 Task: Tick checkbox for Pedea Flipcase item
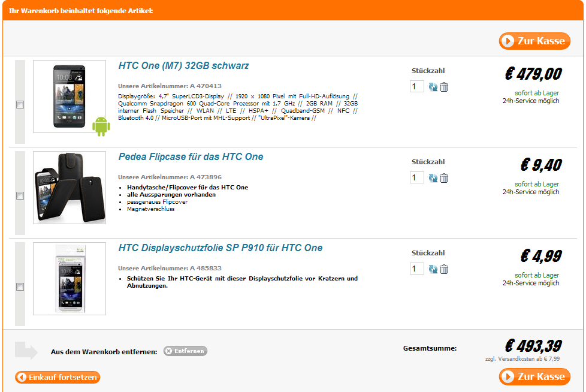(x=20, y=196)
